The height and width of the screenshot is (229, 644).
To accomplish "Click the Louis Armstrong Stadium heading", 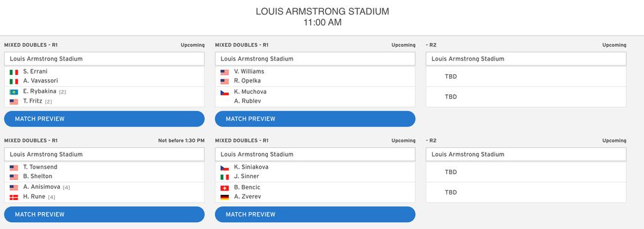I will (x=323, y=11).
